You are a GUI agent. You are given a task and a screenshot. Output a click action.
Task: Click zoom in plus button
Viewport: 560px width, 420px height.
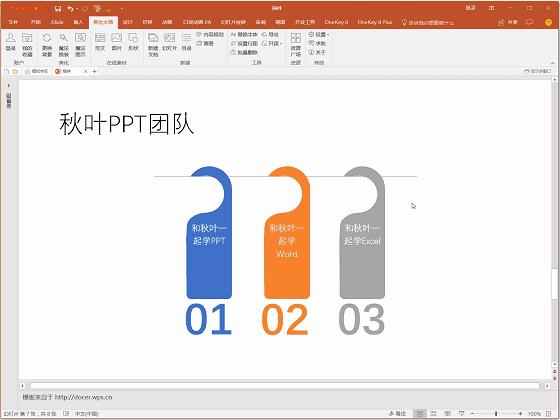click(x=520, y=413)
